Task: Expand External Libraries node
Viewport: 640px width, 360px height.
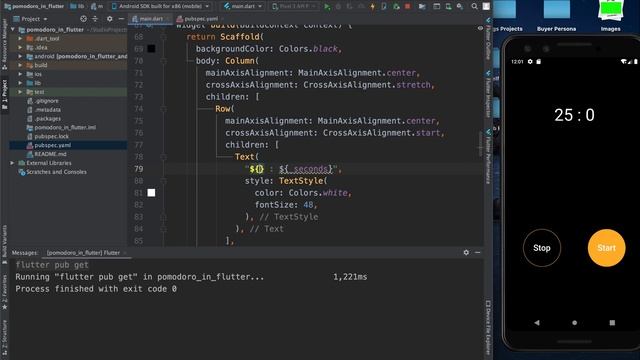Action: (13, 163)
